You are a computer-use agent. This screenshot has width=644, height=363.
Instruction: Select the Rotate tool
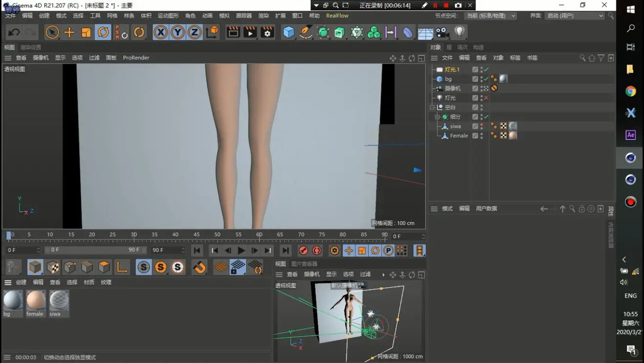tap(103, 32)
